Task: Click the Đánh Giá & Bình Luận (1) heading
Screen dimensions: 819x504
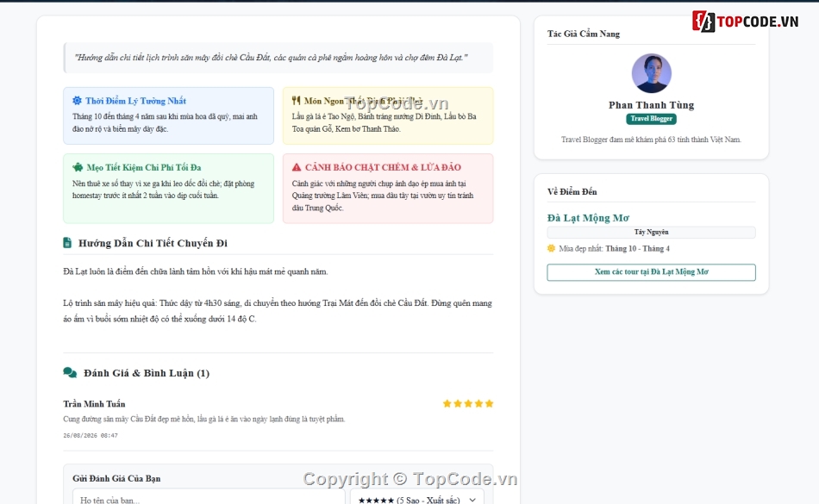Action: (147, 373)
